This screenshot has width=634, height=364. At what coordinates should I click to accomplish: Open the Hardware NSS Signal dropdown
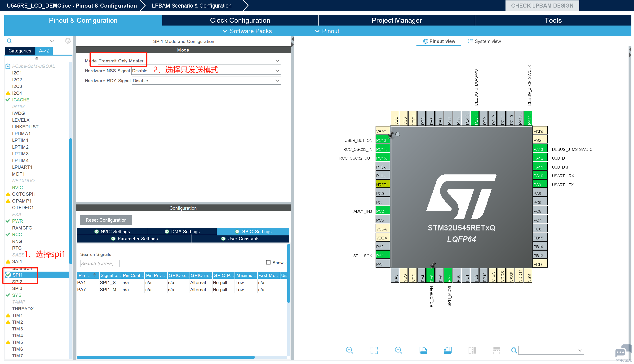(206, 71)
